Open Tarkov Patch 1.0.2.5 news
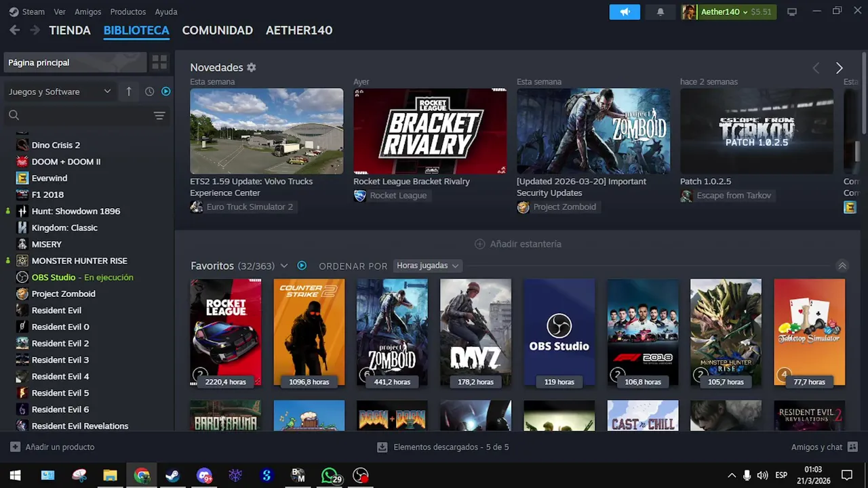Screen dimensions: 868x488 (x=757, y=131)
